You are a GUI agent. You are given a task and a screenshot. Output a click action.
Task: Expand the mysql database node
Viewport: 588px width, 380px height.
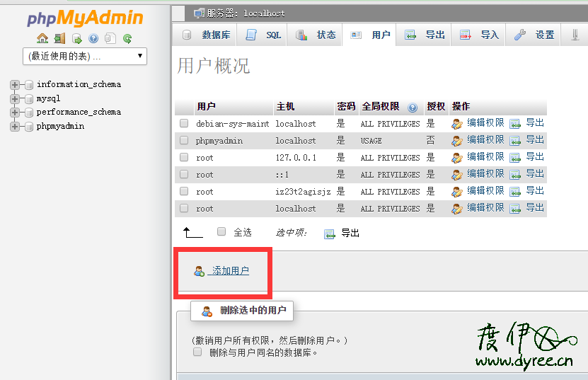point(15,99)
